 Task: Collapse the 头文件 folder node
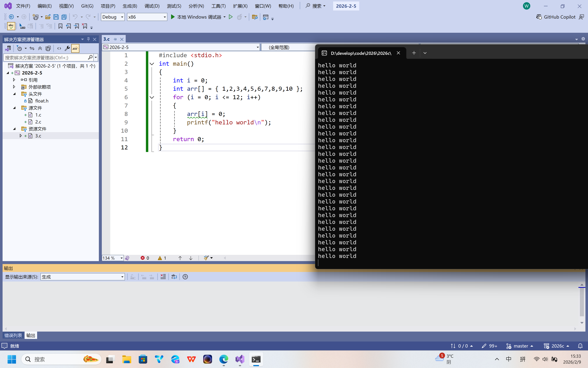coord(14,94)
